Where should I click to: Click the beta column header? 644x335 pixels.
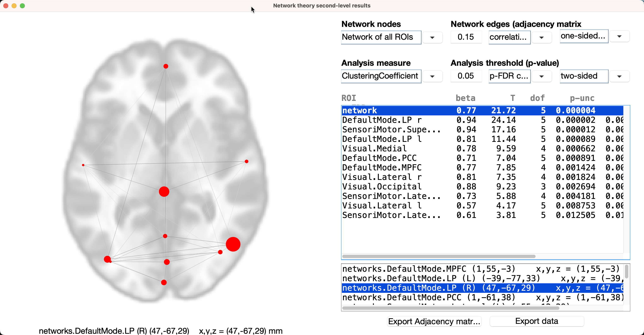coord(465,98)
